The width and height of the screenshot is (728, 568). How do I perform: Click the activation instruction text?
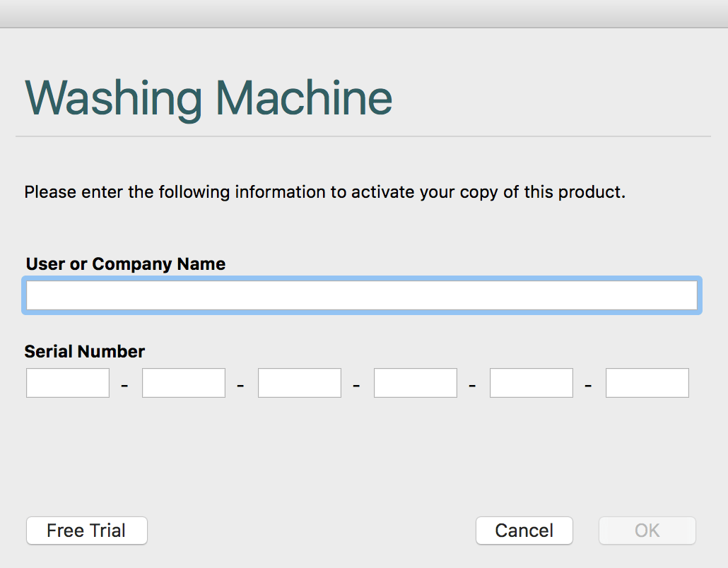[324, 191]
